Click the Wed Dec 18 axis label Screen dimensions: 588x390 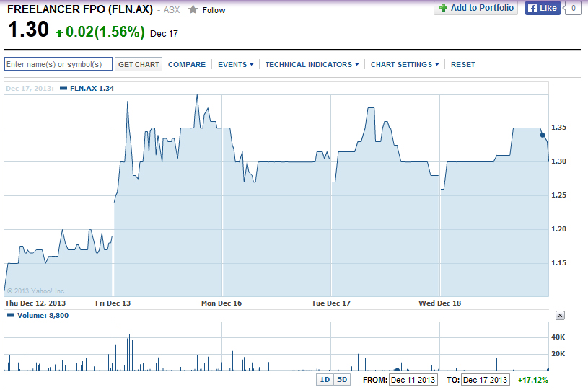click(439, 303)
